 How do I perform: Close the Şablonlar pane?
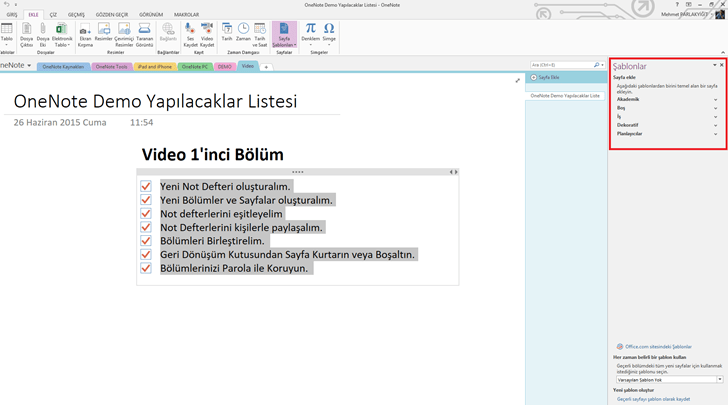pyautogui.click(x=722, y=65)
